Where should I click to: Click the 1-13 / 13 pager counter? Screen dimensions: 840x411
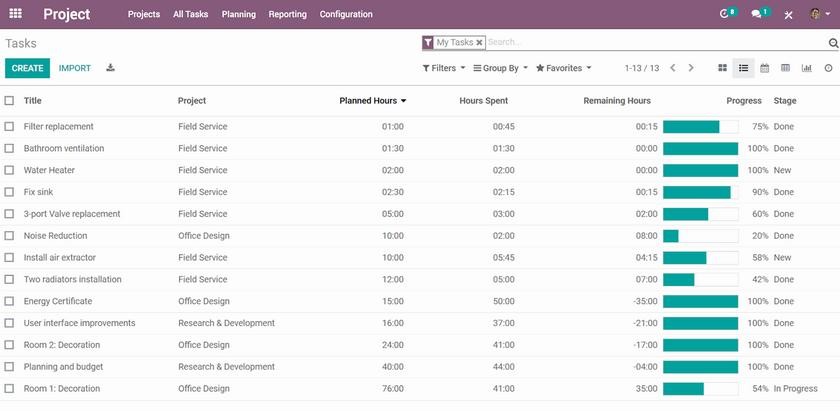(x=642, y=68)
